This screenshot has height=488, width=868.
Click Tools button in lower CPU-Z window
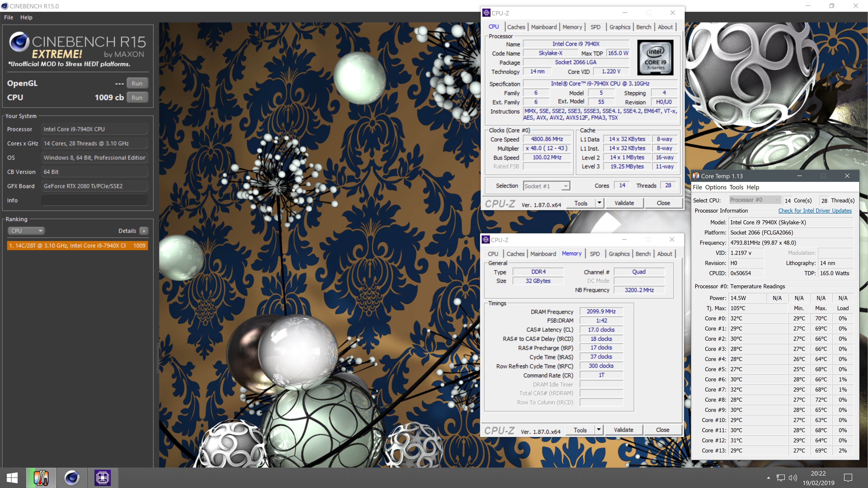click(x=580, y=430)
